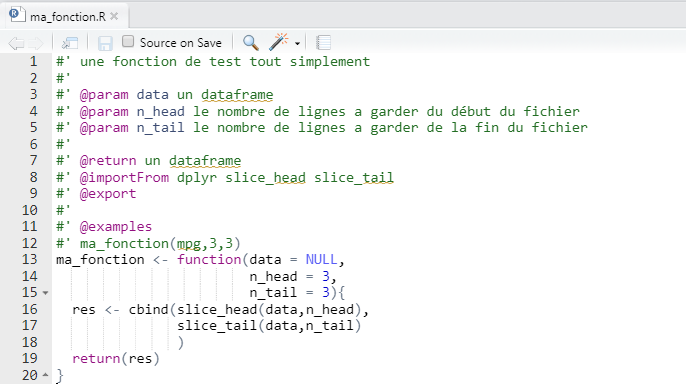
Task: Click 'slice_tail(data,n_tail)' on line 17
Action: [x=269, y=325]
